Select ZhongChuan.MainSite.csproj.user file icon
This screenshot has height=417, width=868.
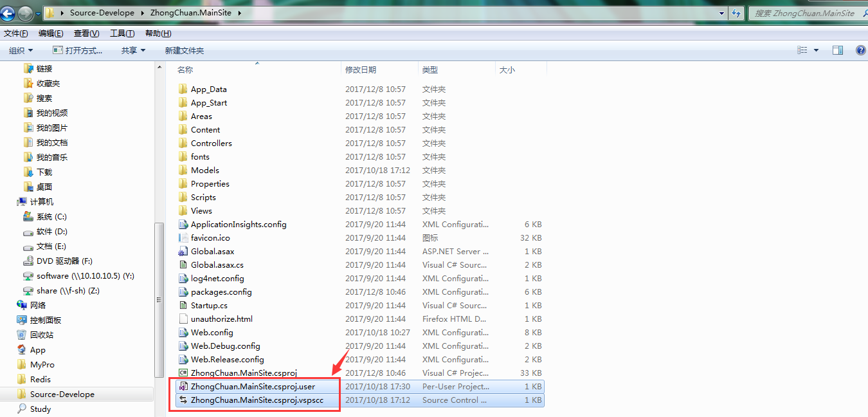[183, 387]
